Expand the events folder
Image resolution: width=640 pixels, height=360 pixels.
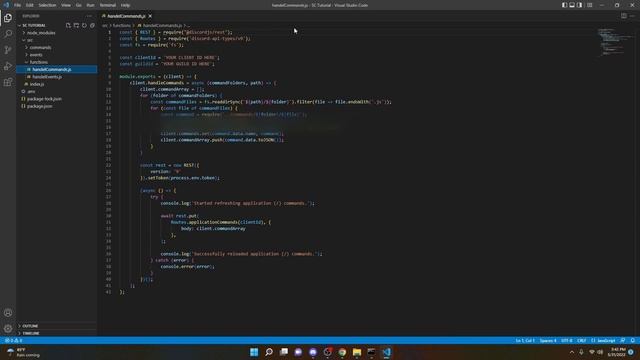pyautogui.click(x=36, y=55)
